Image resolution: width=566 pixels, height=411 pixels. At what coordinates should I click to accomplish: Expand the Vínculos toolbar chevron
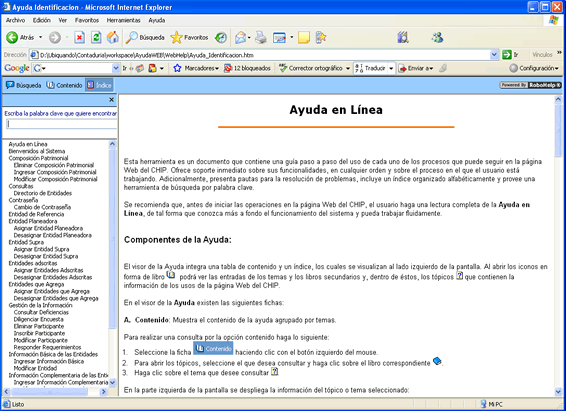(559, 53)
